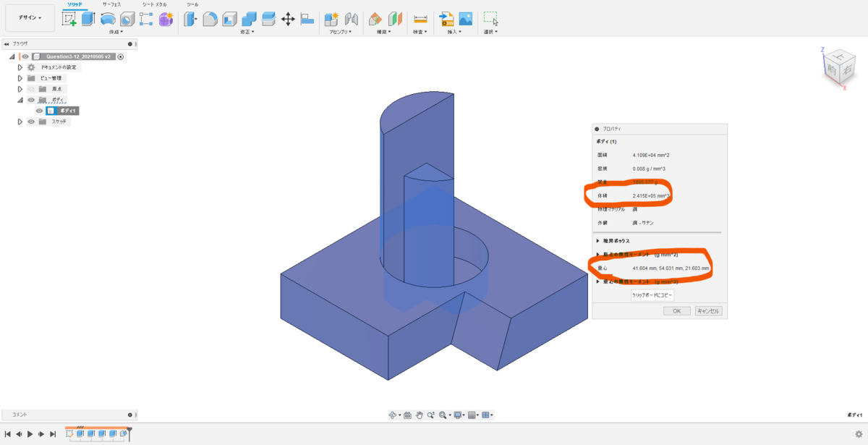Select the purple Create Form tool

(x=166, y=20)
